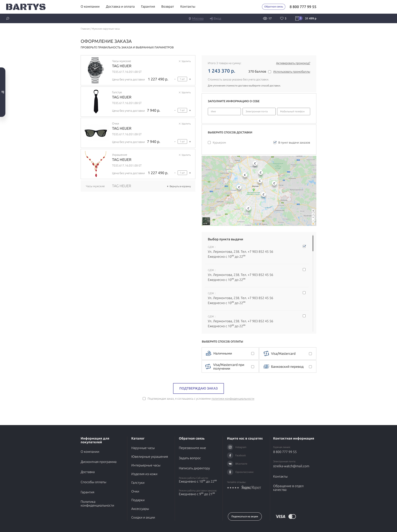
Task: Switch the map to satellite view thumbnail
Action: [206, 221]
